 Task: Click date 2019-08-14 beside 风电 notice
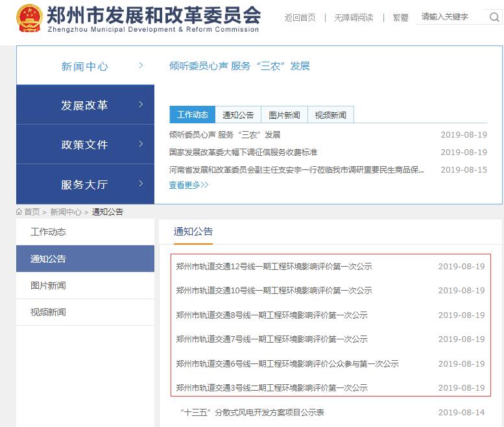(x=461, y=412)
